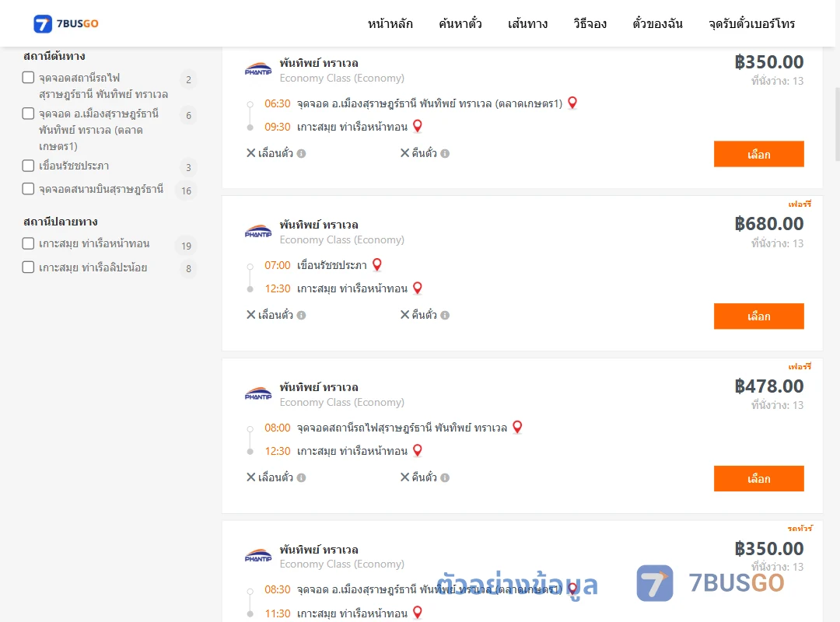Open the วิธีจอง menu item
The image size is (840, 622).
point(590,23)
